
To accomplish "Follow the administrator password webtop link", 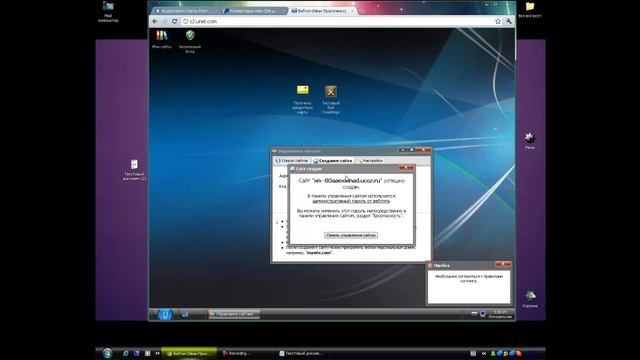I will coord(351,201).
